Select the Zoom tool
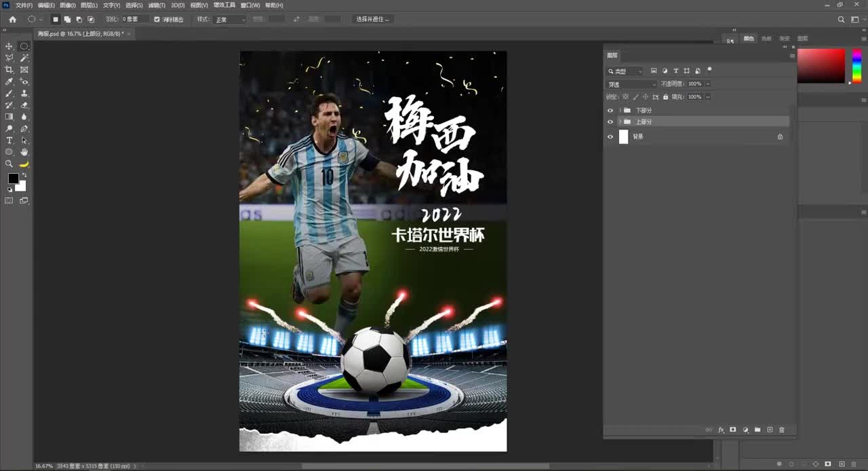 [x=9, y=164]
